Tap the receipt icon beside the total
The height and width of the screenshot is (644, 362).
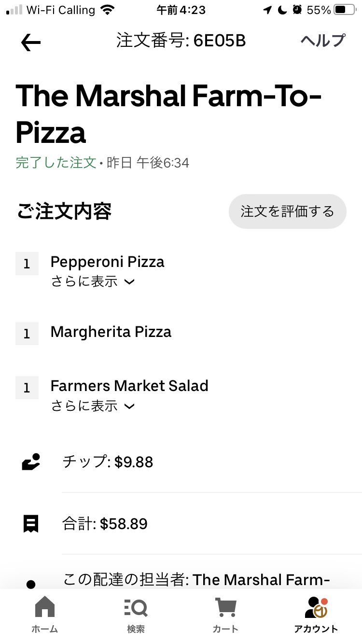tap(31, 524)
